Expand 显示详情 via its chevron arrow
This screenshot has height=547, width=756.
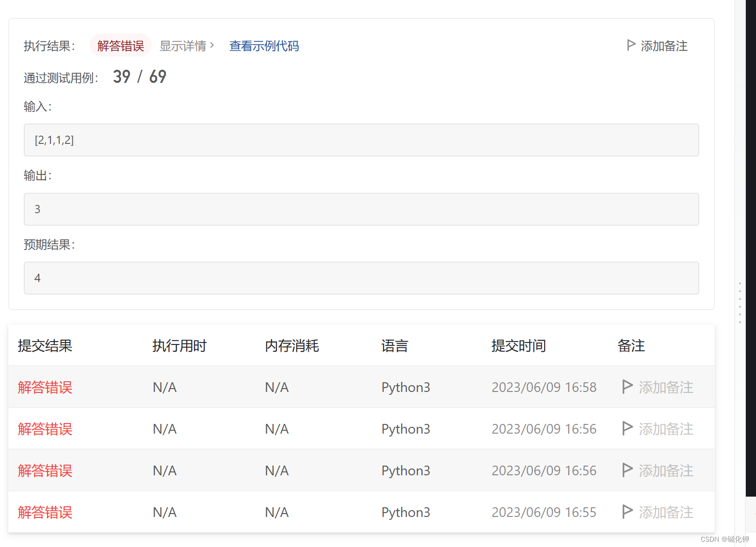212,45
